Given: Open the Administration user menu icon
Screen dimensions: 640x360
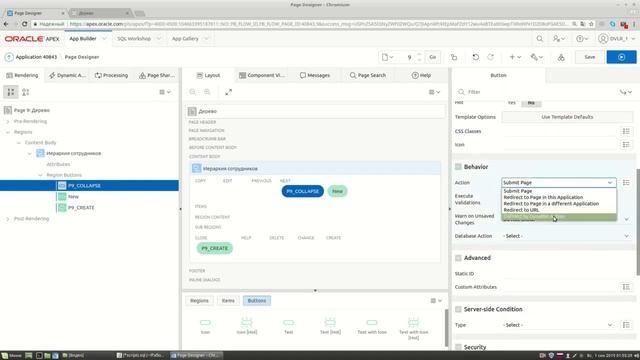Looking at the screenshot, I should coord(559,39).
